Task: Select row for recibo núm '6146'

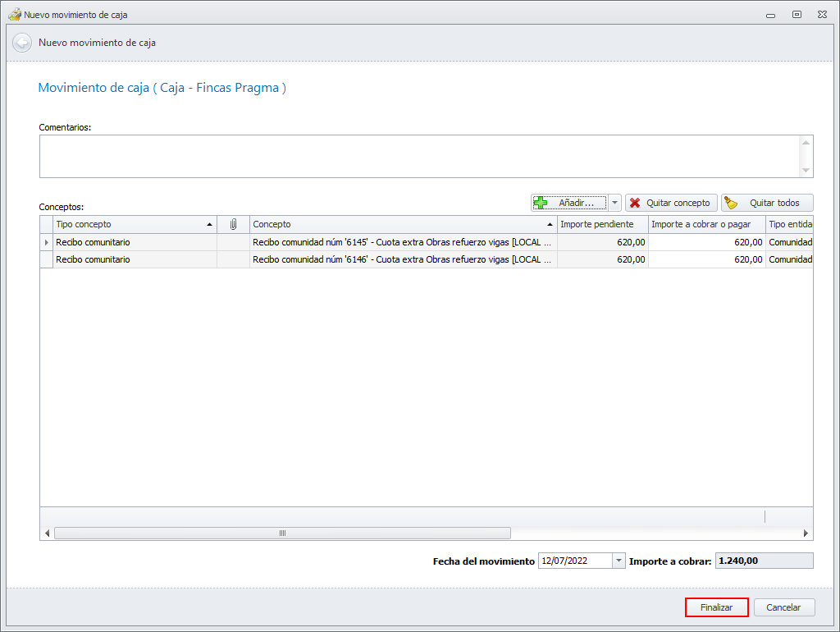Action: click(427, 259)
